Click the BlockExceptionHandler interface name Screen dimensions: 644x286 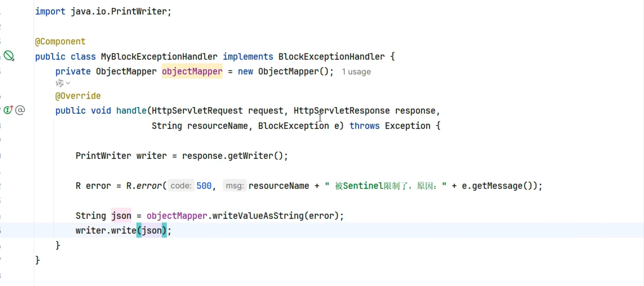tap(331, 57)
